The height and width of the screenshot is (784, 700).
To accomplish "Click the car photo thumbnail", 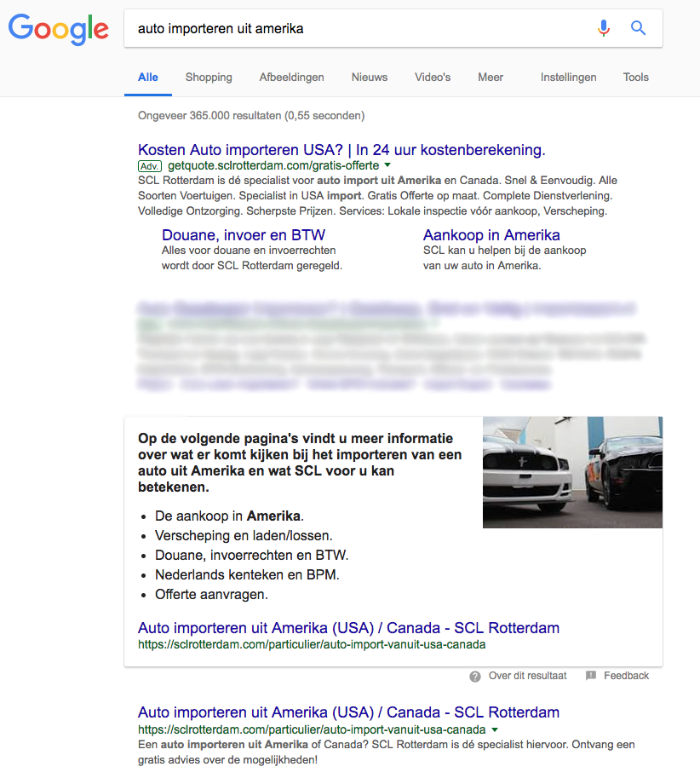I will click(x=572, y=472).
